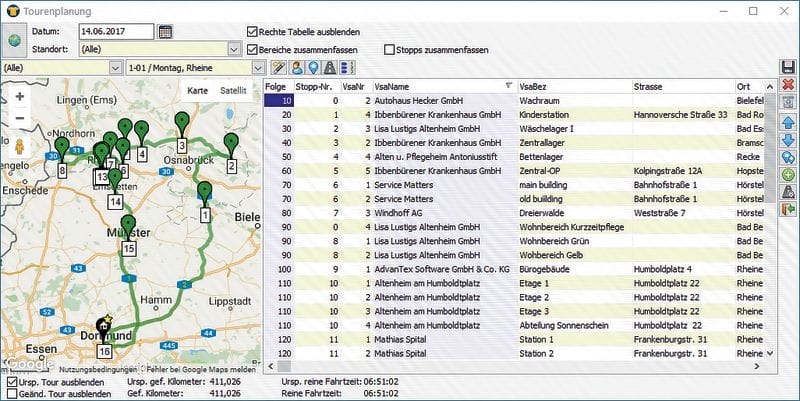Toggle 'Ursp. Tour ausblenden' checkbox
This screenshot has width=800, height=401.
(12, 382)
